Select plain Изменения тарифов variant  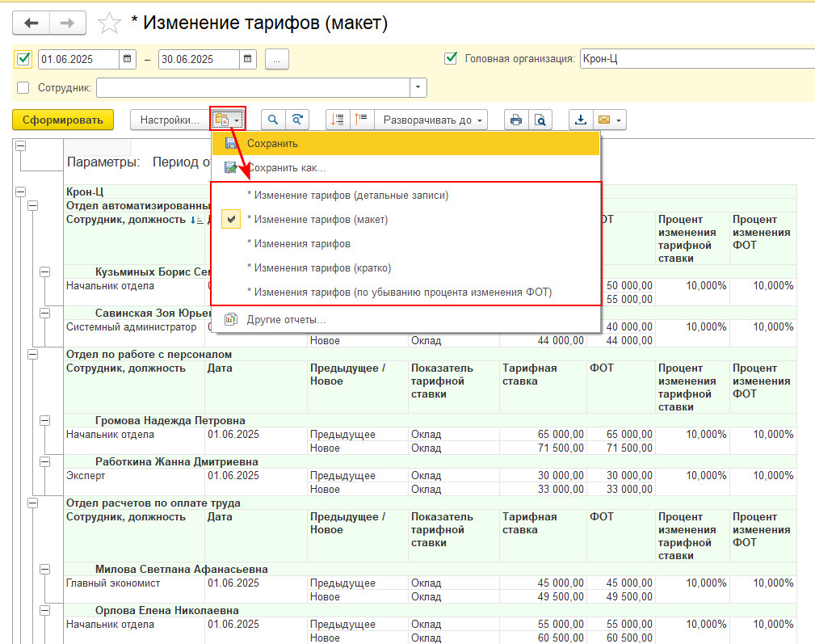coord(406,244)
